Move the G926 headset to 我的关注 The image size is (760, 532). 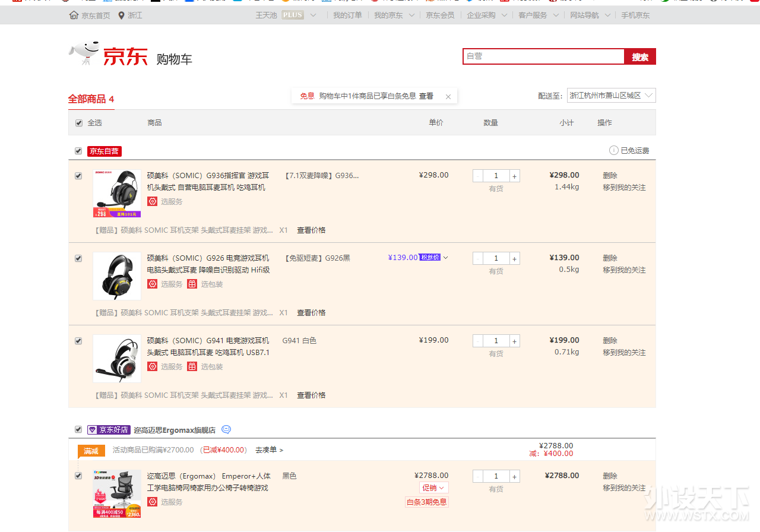(x=624, y=270)
